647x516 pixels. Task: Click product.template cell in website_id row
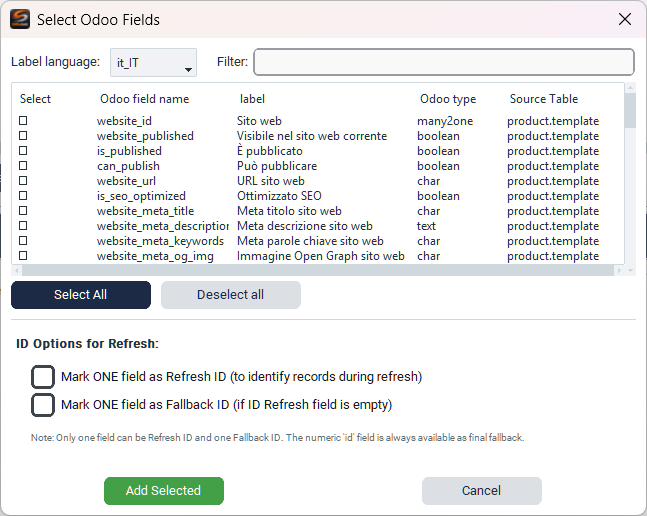pyautogui.click(x=553, y=121)
